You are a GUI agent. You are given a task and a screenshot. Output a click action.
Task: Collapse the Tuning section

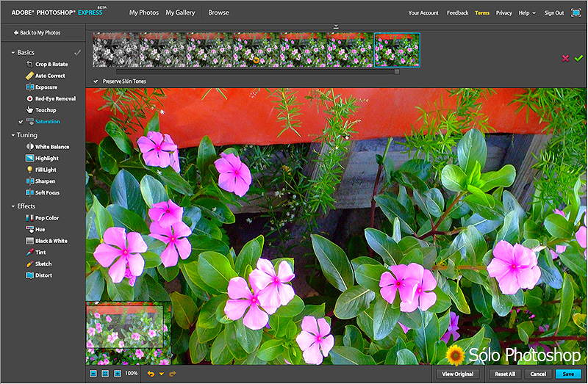tap(13, 135)
